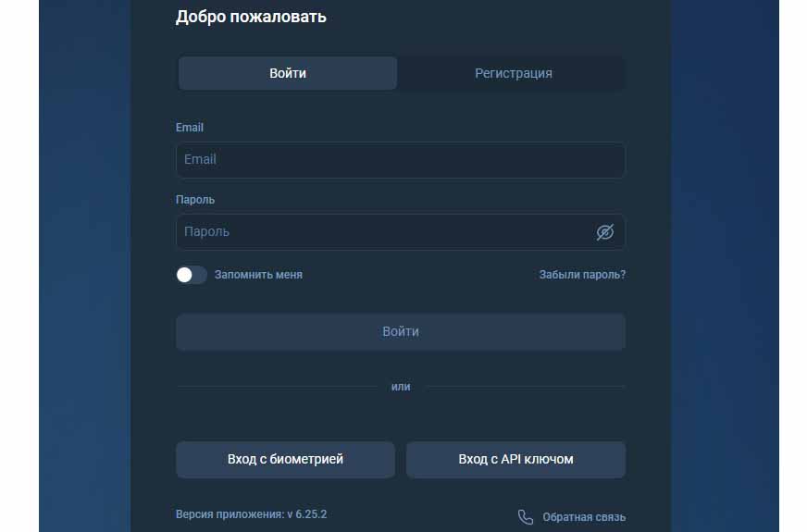Click the Email label above the field
The width and height of the screenshot is (807, 532).
[x=190, y=127]
